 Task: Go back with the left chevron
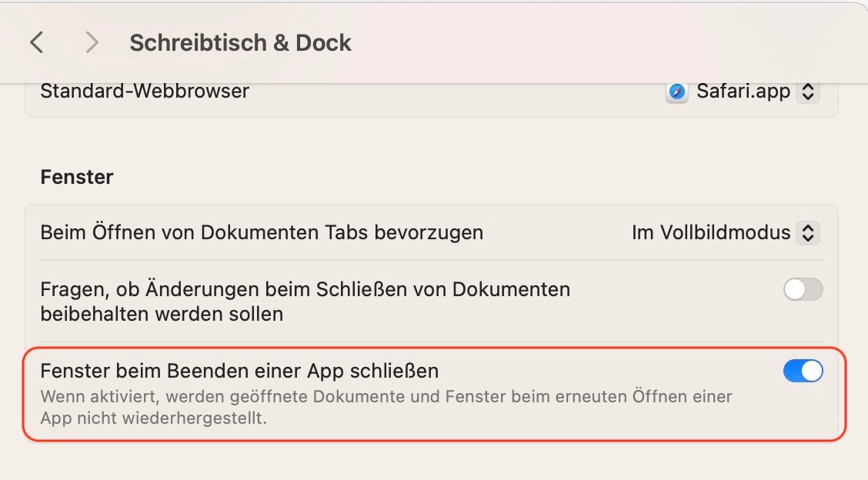coord(36,42)
